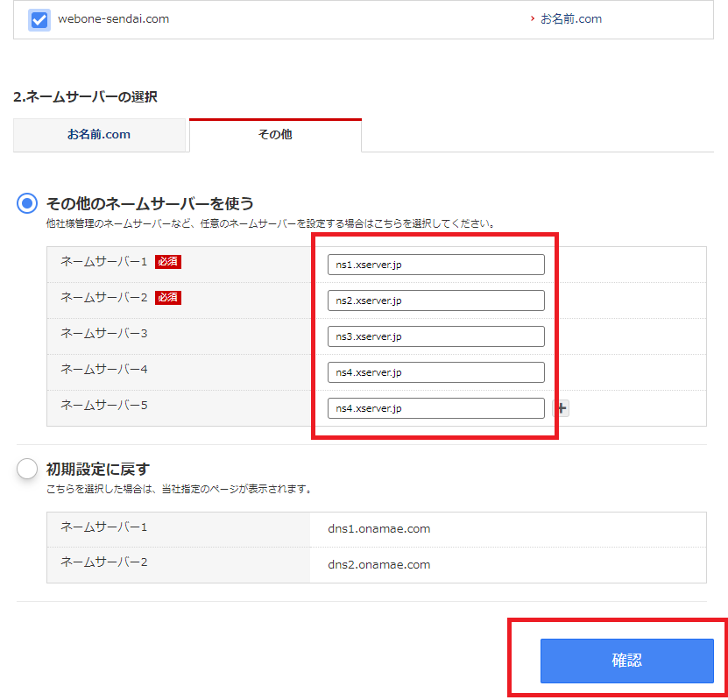The width and height of the screenshot is (728, 700).
Task: Select the その他のネームサーバーを使う radio button
Action: tap(27, 203)
